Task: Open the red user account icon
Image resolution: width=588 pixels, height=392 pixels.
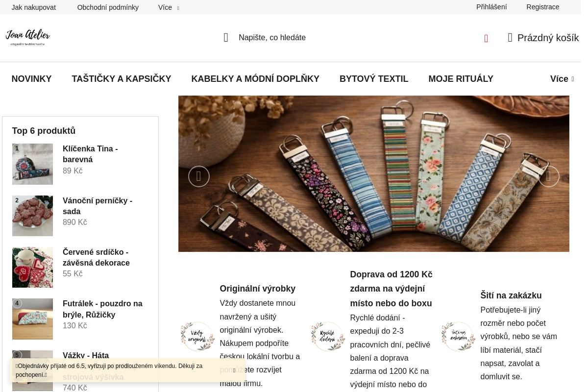Action: pyautogui.click(x=486, y=38)
